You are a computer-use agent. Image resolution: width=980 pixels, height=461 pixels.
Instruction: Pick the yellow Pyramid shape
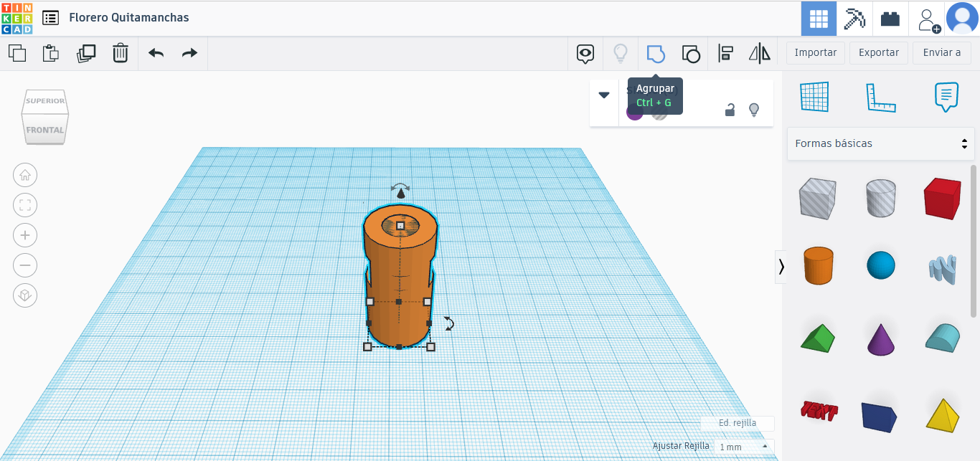click(942, 414)
